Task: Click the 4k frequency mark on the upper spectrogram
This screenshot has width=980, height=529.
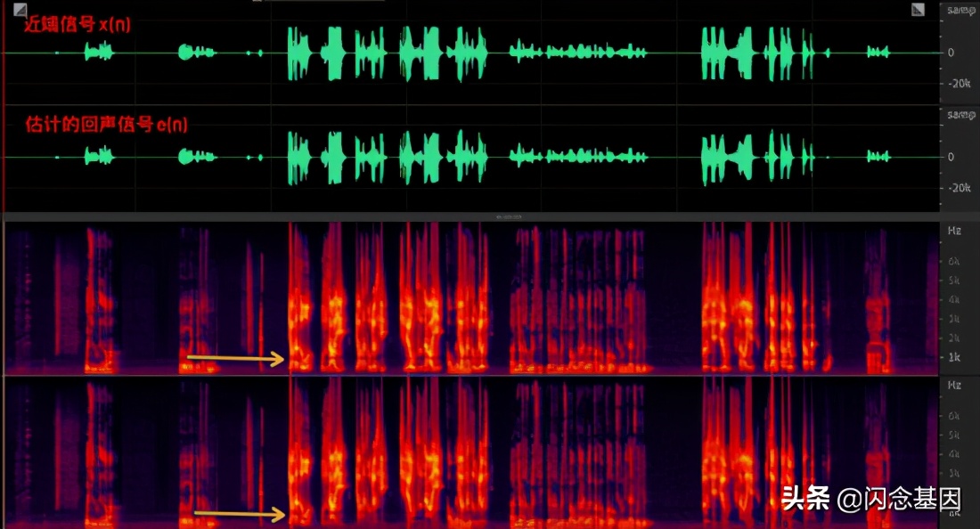Action: (954, 299)
